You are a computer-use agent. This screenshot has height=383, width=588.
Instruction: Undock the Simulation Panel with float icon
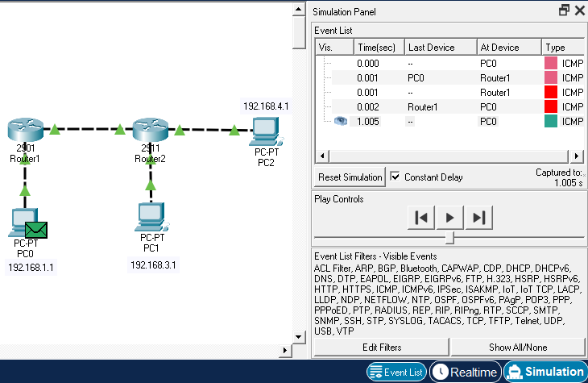coord(564,10)
